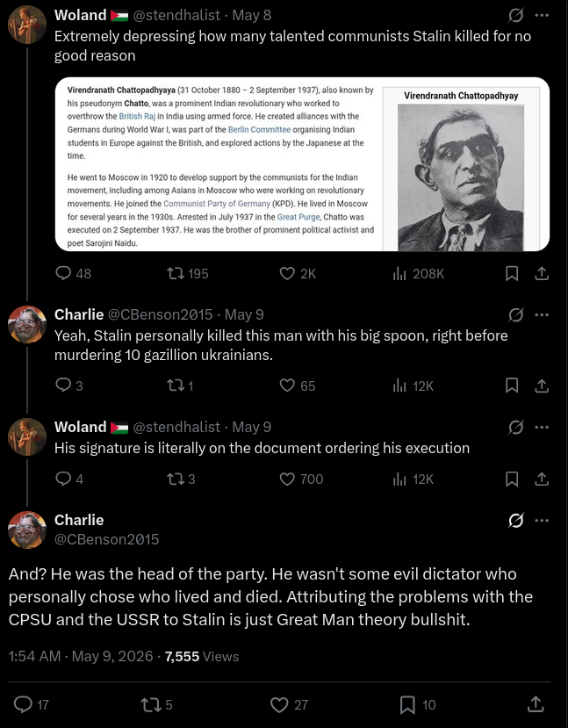568x728 pixels.
Task: Bookmark Woland's Stalin tweet at top
Action: pyautogui.click(x=512, y=273)
